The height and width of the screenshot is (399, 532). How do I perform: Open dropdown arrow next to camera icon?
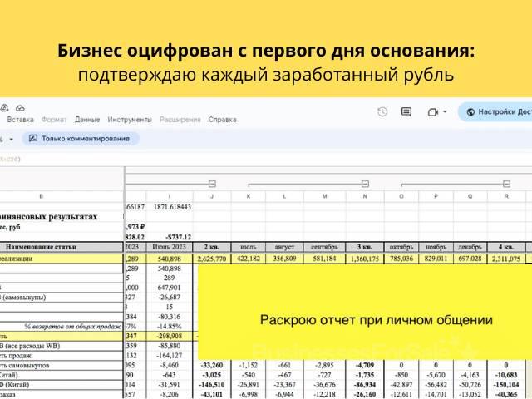point(445,112)
